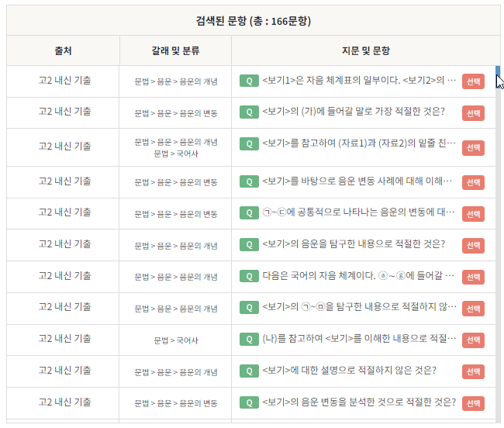Image resolution: width=504 pixels, height=428 pixels.
Task: Click the scrollbar thumb of the question list
Action: 498,77
